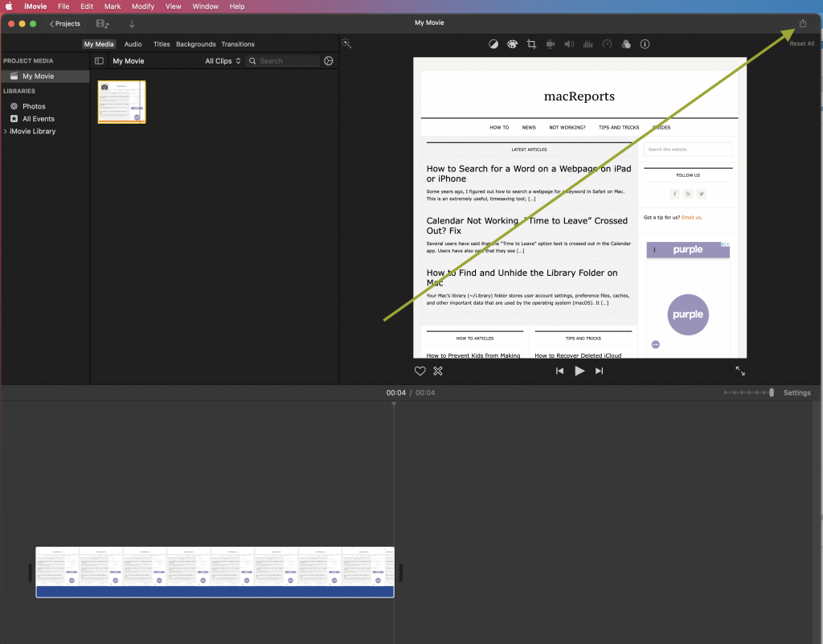823x644 pixels.
Task: Open the timeline Settings popover
Action: [796, 392]
